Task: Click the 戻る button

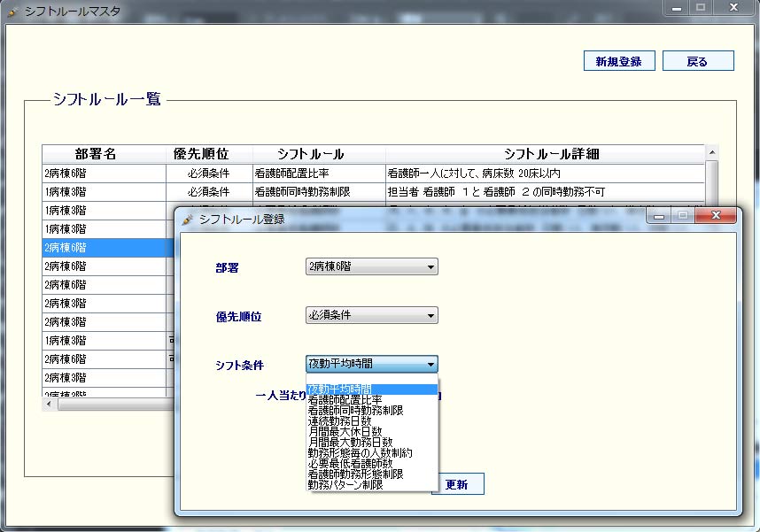Action: [x=698, y=61]
